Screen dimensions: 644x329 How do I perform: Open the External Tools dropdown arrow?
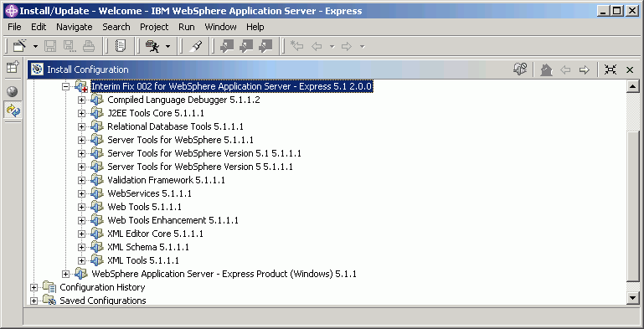(167, 46)
